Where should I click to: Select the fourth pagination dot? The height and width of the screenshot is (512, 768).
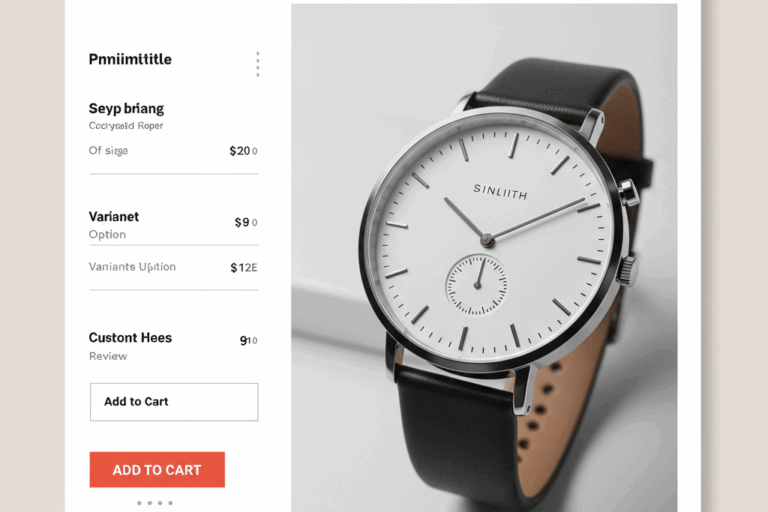(170, 503)
